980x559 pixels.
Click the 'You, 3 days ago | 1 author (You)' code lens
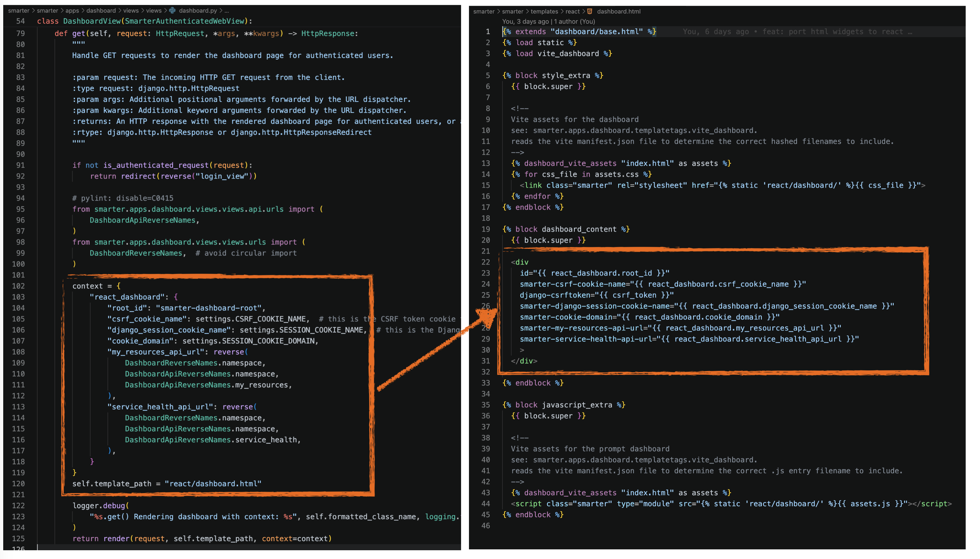548,22
